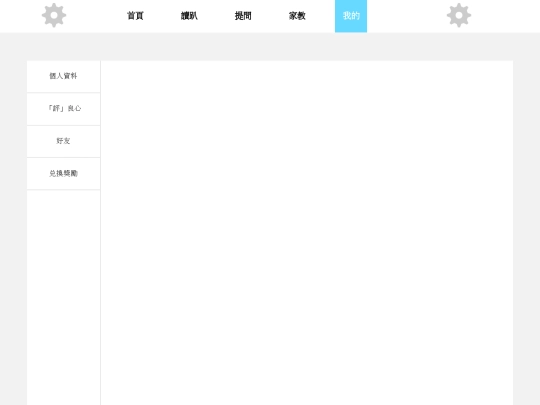Choose 兌換獎勵 in the sidebar
540x405 pixels.
click(x=64, y=174)
